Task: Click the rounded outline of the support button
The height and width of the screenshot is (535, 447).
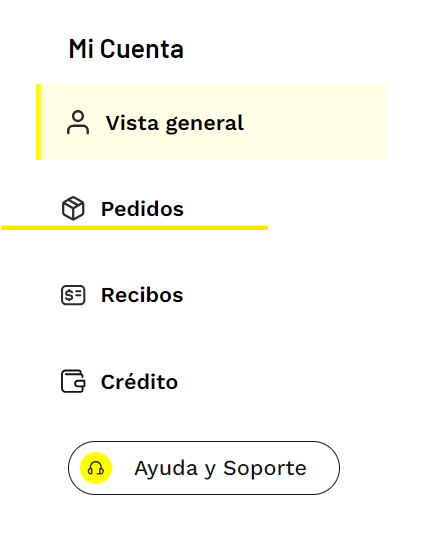Action: tap(204, 442)
